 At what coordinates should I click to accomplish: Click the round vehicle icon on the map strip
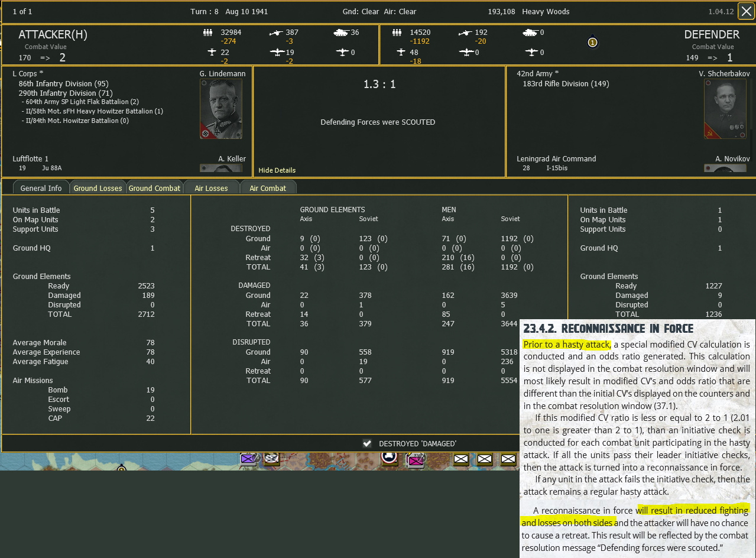pos(390,459)
